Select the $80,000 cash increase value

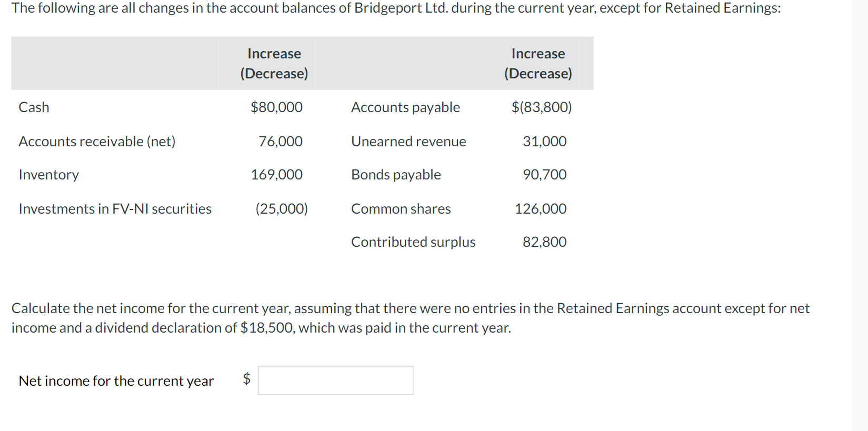276,107
